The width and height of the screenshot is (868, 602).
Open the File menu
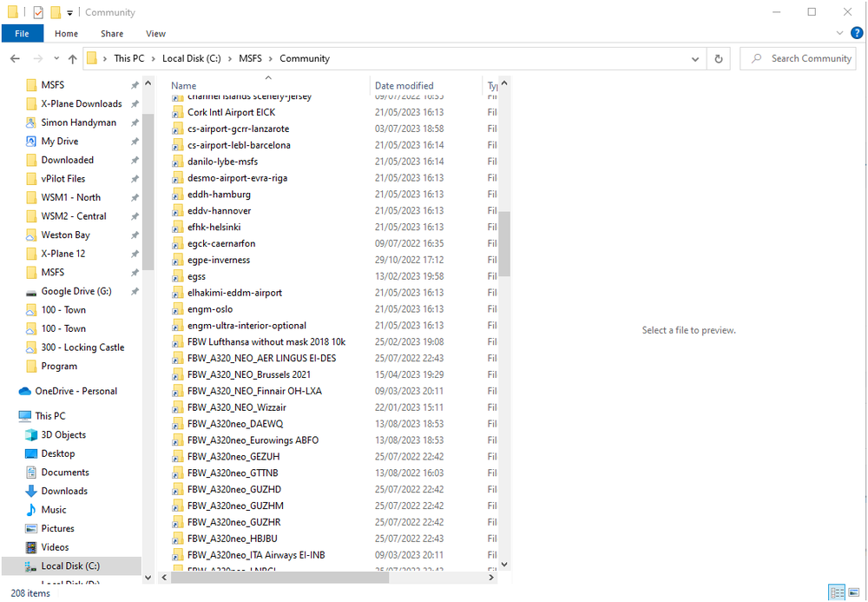(x=22, y=33)
